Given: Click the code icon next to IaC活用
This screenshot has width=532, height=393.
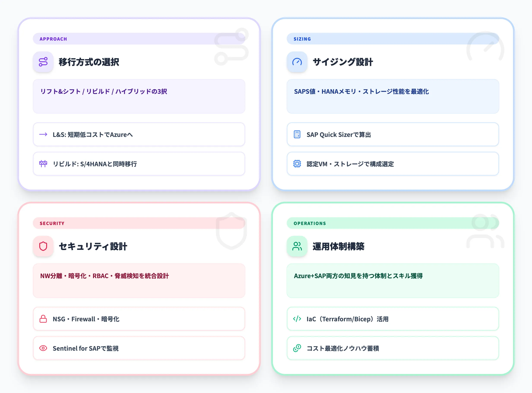Looking at the screenshot, I should 297,319.
